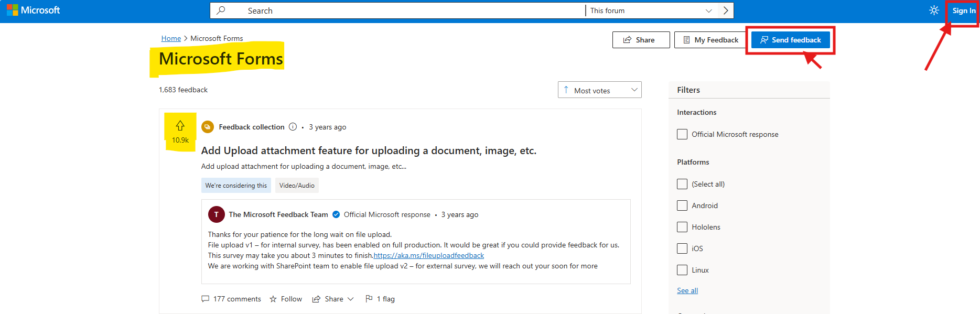Check Official Microsoft response filter
980x314 pixels.
point(682,134)
